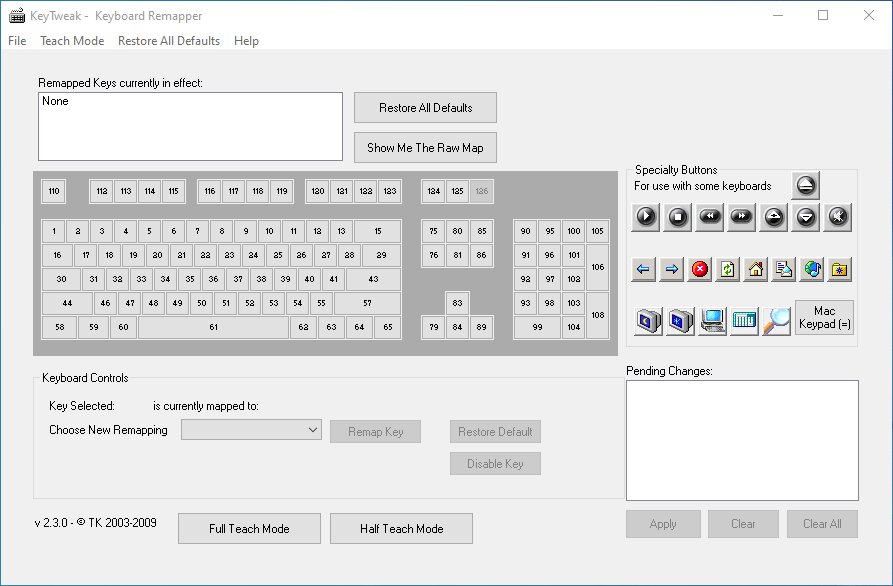Open the Teach Mode menu
This screenshot has height=586, width=893.
click(72, 41)
